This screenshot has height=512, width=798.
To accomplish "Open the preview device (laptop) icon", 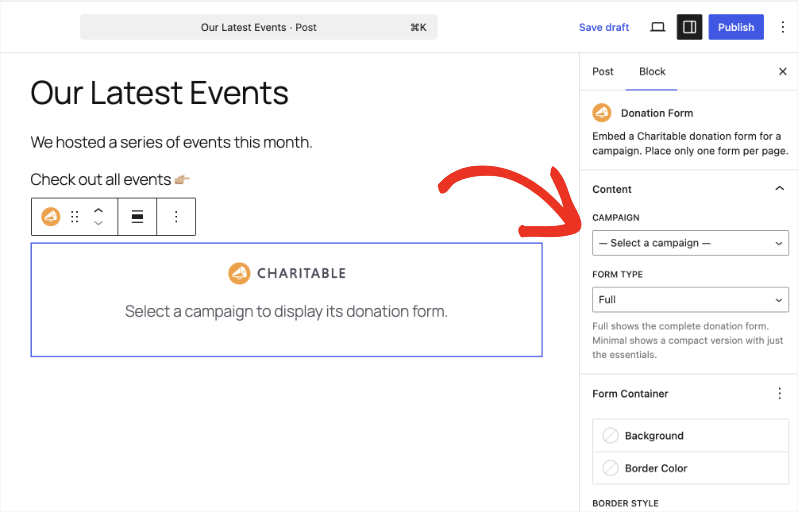I will [658, 27].
